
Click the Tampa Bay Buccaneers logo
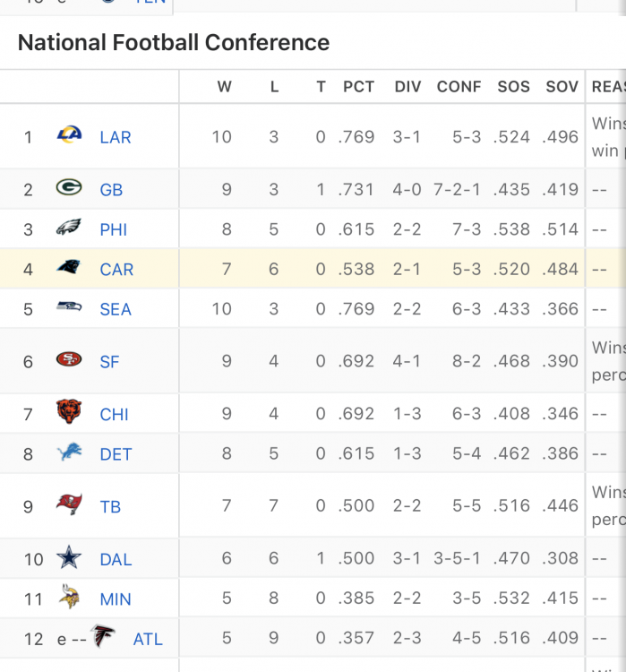69,505
